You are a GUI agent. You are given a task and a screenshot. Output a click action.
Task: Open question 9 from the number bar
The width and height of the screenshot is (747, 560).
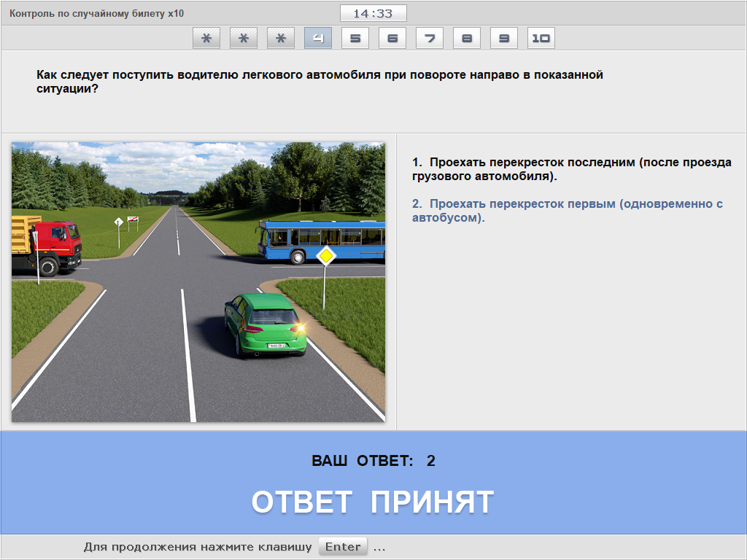tap(504, 38)
